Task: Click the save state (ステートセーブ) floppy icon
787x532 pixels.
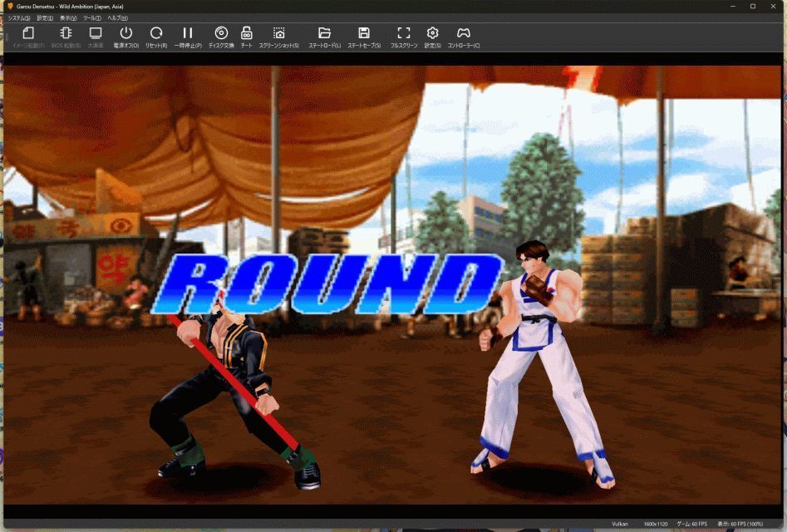Action: pyautogui.click(x=364, y=33)
